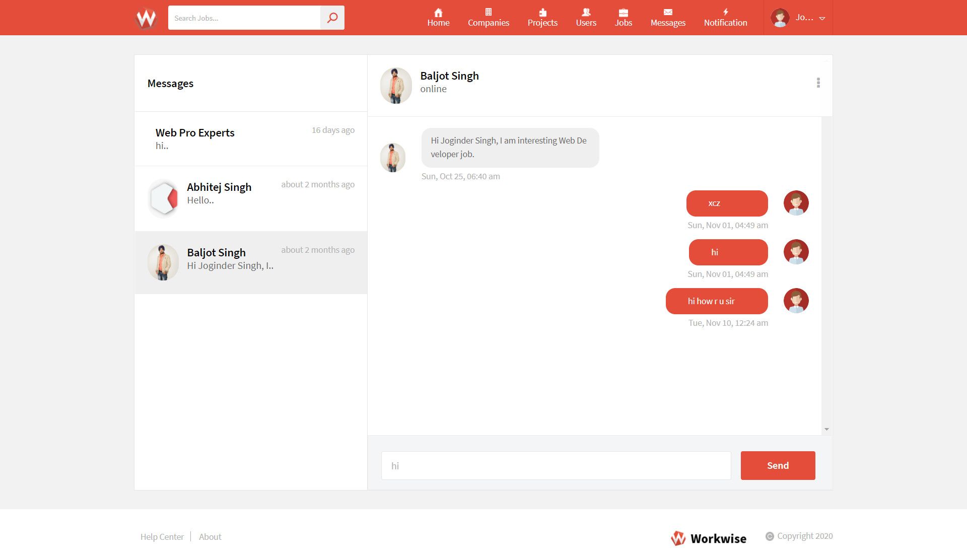Open the Messages nav item

[x=668, y=18]
